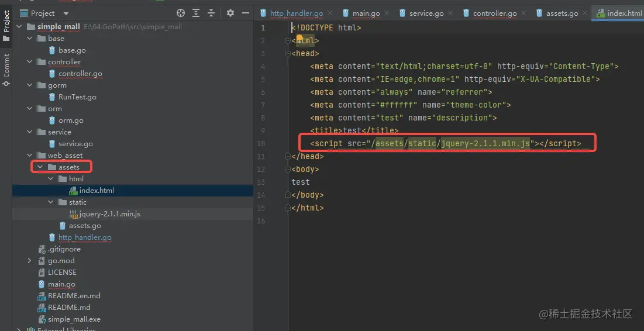Hide the Project panel with minus icon

(x=246, y=13)
